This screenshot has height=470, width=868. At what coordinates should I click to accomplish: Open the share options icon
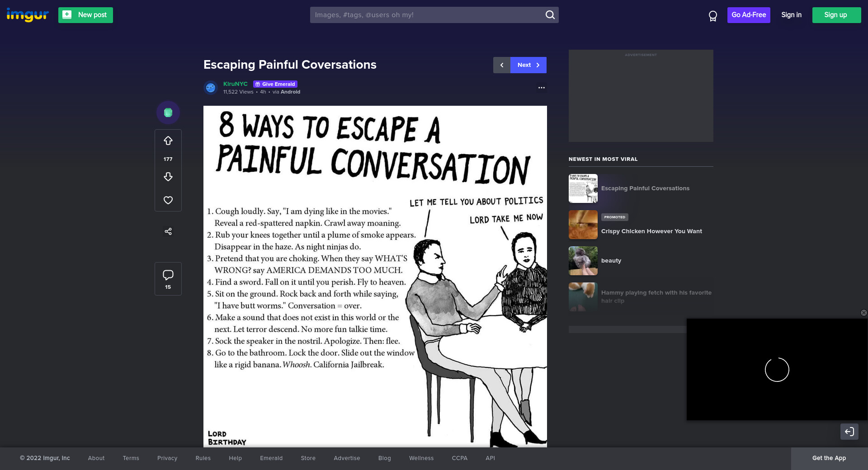click(168, 231)
